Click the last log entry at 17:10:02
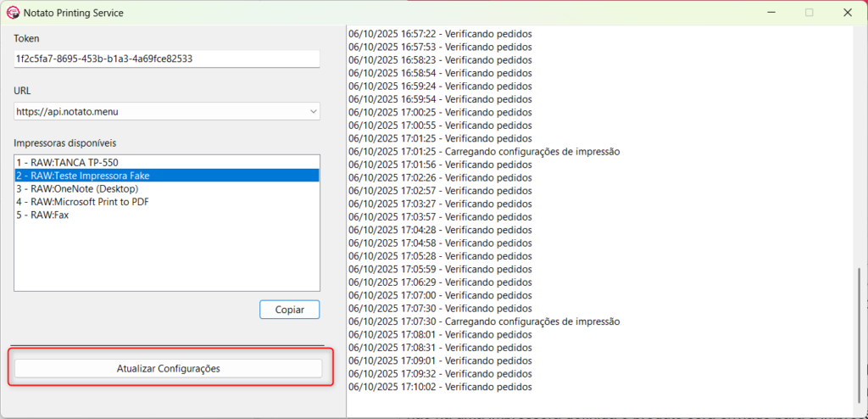868x419 pixels. pyautogui.click(x=440, y=387)
